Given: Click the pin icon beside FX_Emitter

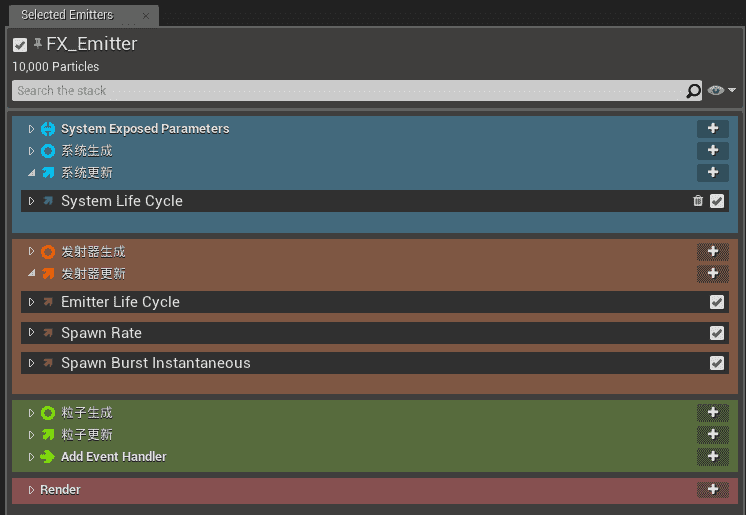Looking at the screenshot, I should [38, 44].
